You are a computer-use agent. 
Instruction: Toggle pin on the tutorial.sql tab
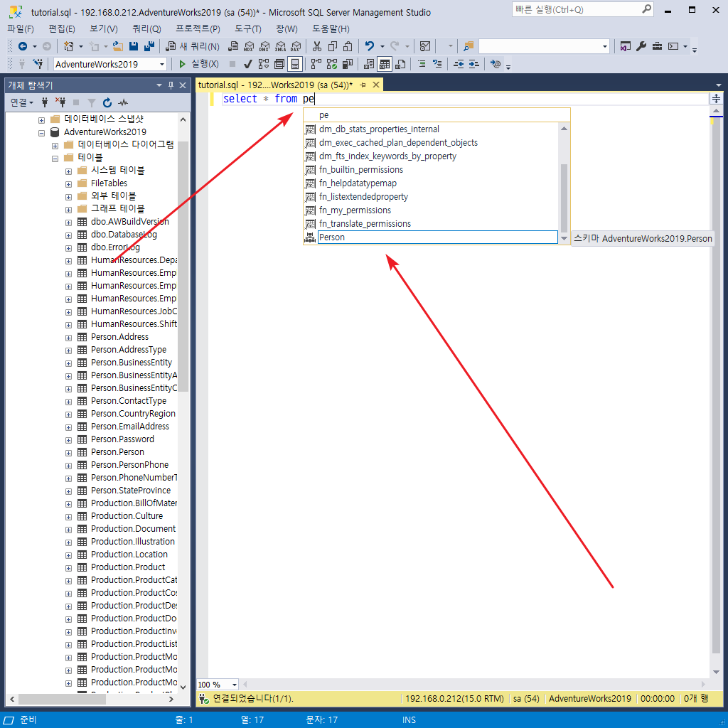[x=363, y=85]
